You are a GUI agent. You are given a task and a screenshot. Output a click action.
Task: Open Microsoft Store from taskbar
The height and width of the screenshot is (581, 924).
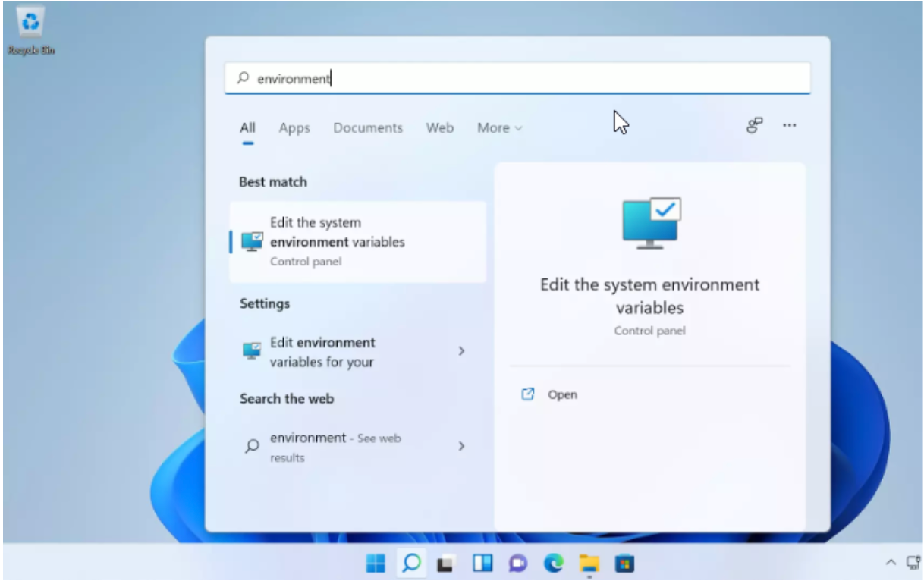(x=624, y=564)
